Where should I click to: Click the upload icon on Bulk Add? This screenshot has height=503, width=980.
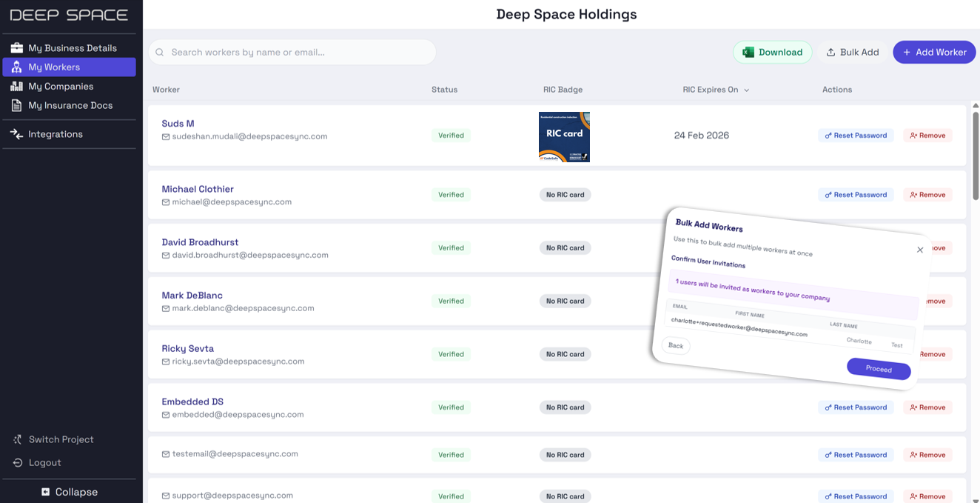point(831,53)
